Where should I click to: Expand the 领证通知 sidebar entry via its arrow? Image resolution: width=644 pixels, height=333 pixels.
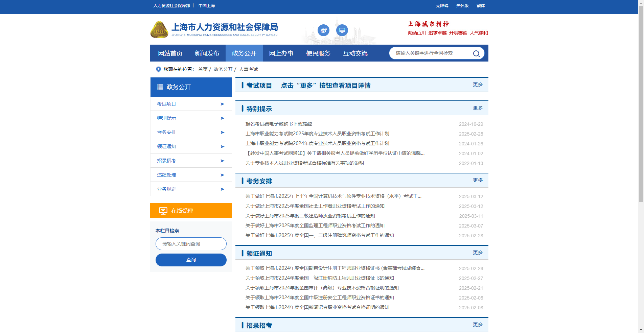click(x=222, y=146)
